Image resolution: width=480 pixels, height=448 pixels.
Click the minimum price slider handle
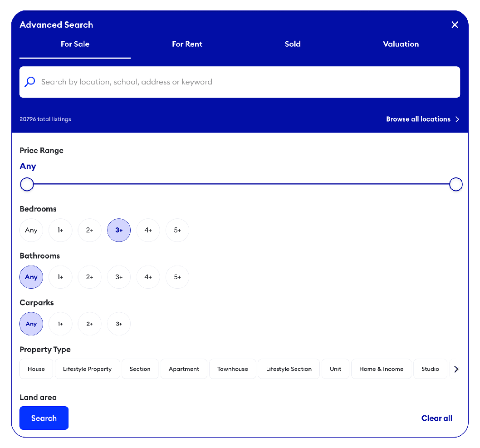click(27, 184)
